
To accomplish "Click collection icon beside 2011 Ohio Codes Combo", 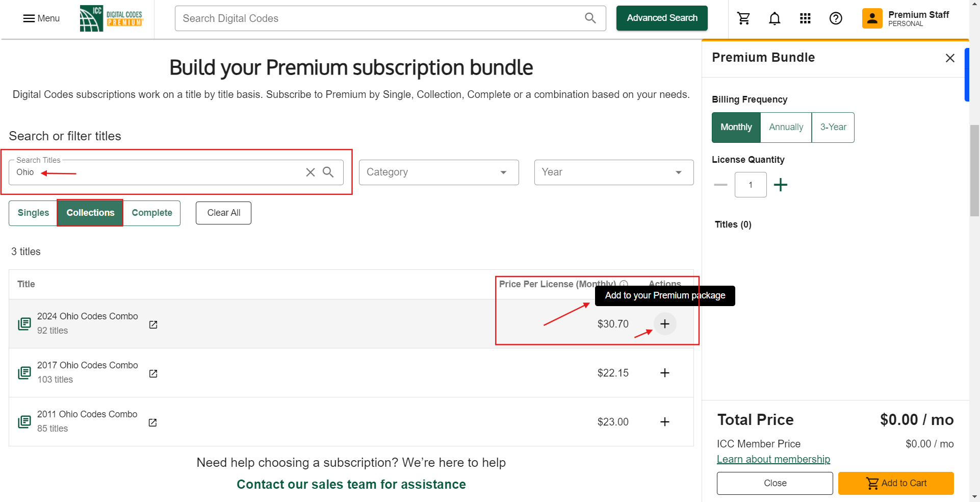I will [24, 422].
